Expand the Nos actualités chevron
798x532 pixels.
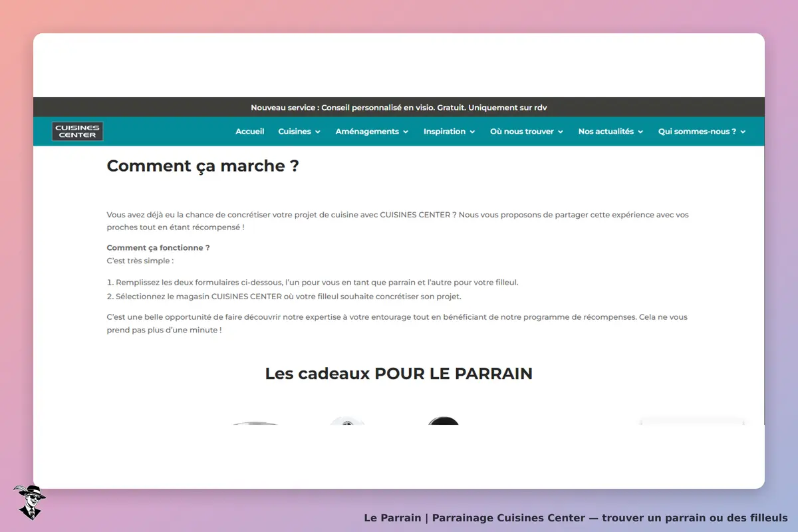[640, 132]
